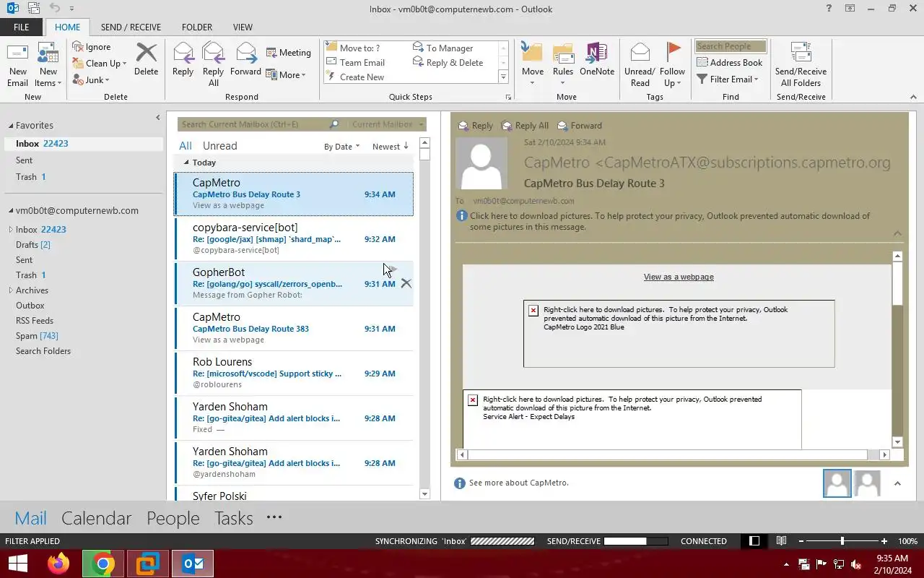Expand the Quick Steps gallery
924x578 pixels.
pyautogui.click(x=503, y=77)
